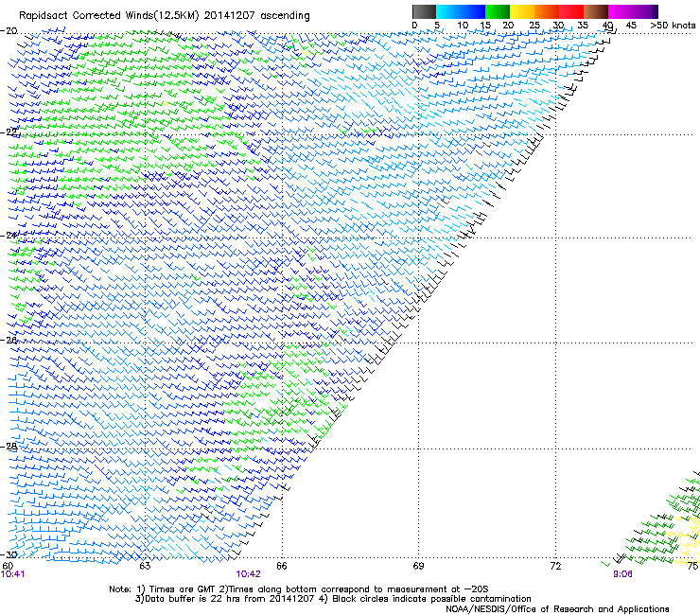This screenshot has height=615, width=700.
Task: Click the '>50 knots' legend label
Action: point(673,26)
